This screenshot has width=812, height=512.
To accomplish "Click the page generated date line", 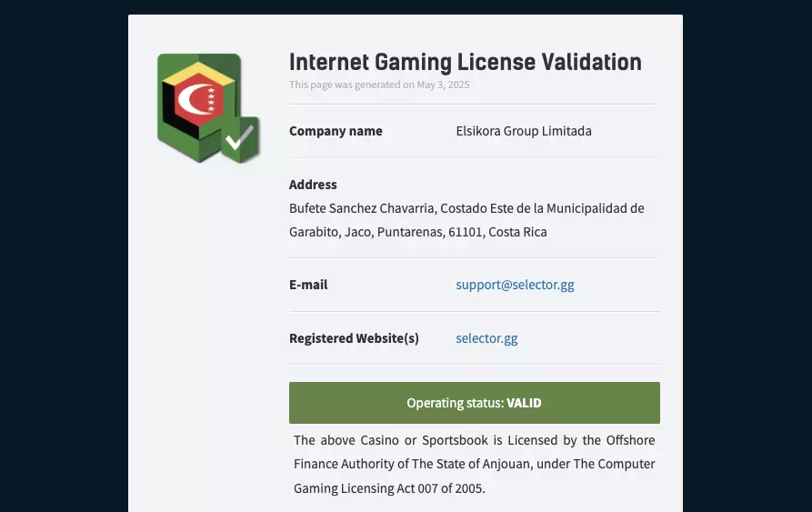I will 379,85.
